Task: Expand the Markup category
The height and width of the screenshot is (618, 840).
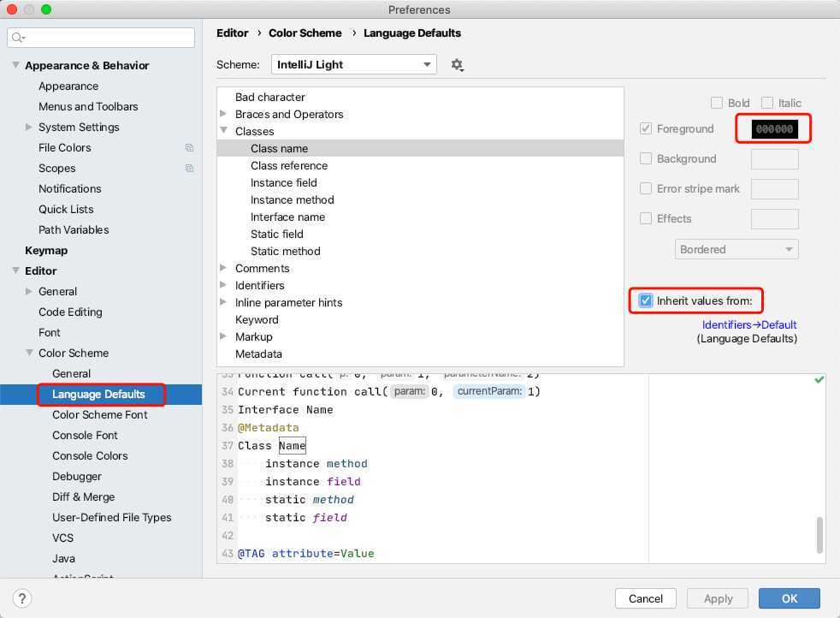Action: click(223, 336)
